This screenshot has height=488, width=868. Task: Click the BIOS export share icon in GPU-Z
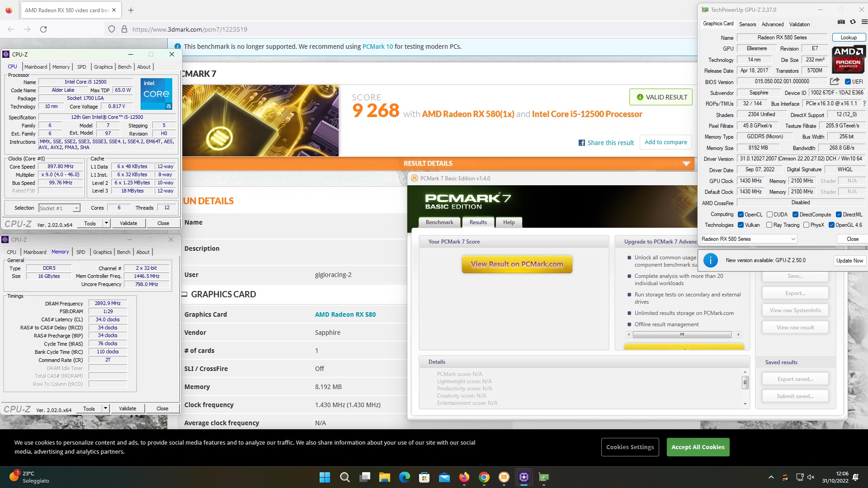835,81
